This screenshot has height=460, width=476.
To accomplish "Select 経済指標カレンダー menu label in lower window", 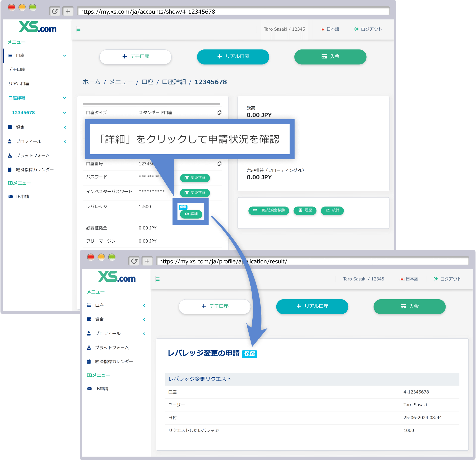I will (x=114, y=362).
